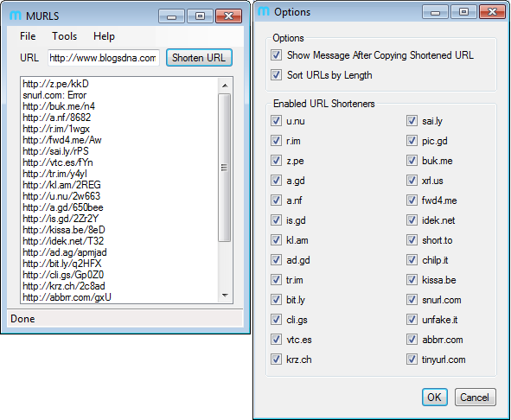
Task: Select the http://a.nf/8682 result
Action: (x=57, y=118)
